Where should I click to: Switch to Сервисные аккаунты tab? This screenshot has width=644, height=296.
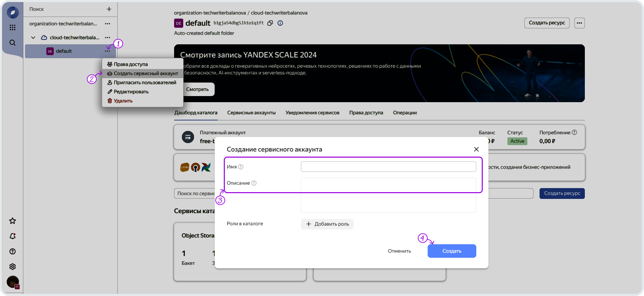pos(251,113)
